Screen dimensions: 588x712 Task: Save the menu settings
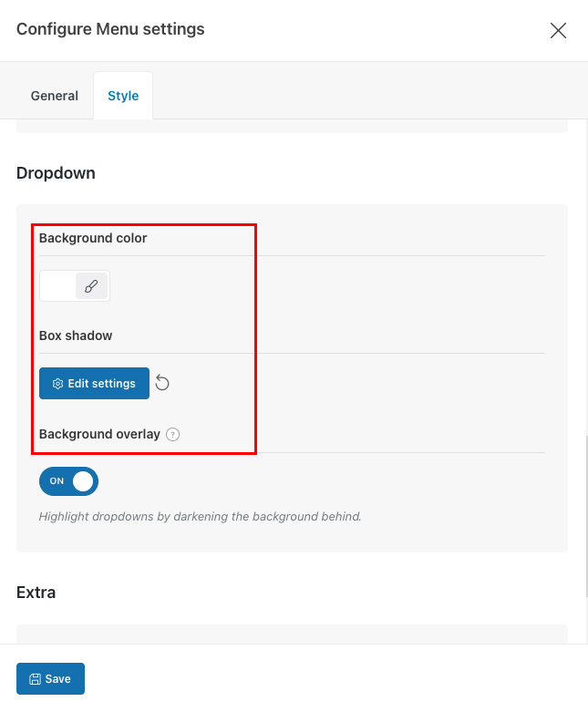(50, 679)
